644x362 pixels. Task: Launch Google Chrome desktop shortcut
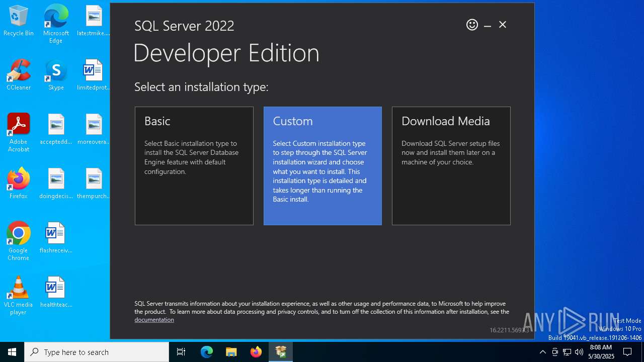[19, 241]
